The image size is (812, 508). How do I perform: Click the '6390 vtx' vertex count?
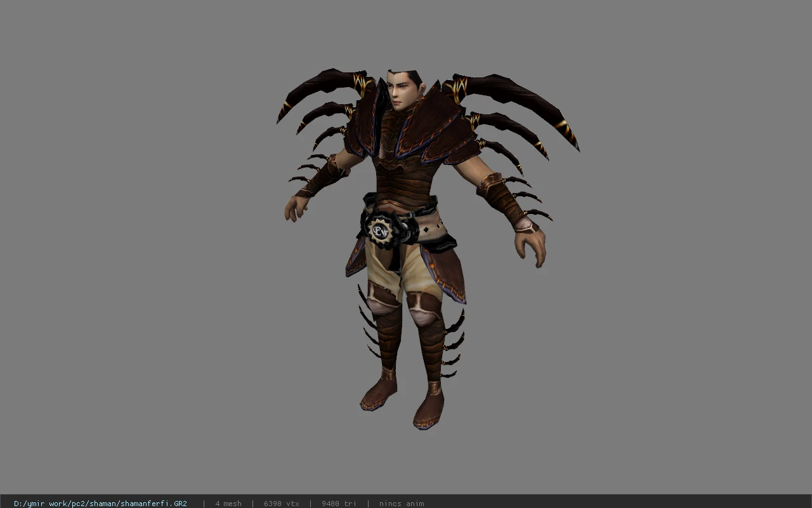(x=282, y=504)
